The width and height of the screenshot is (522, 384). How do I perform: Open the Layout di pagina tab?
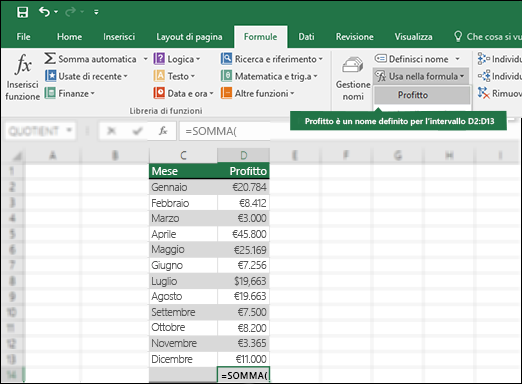coord(189,37)
